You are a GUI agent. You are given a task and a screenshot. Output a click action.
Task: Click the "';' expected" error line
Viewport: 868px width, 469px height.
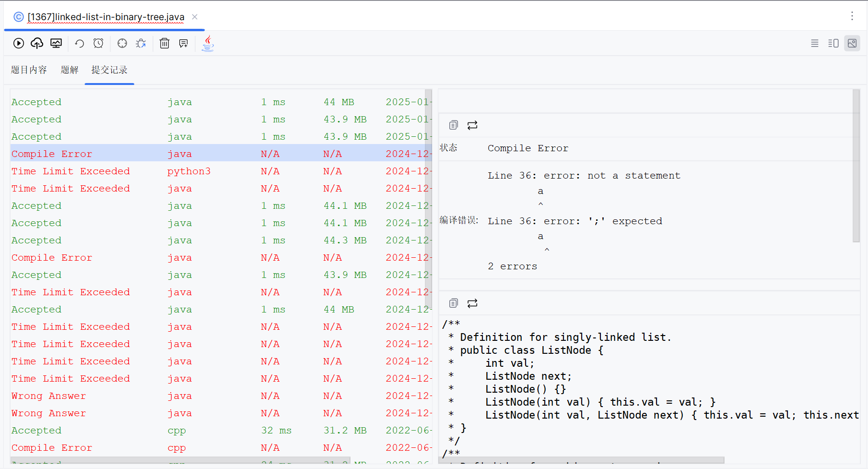pos(575,221)
